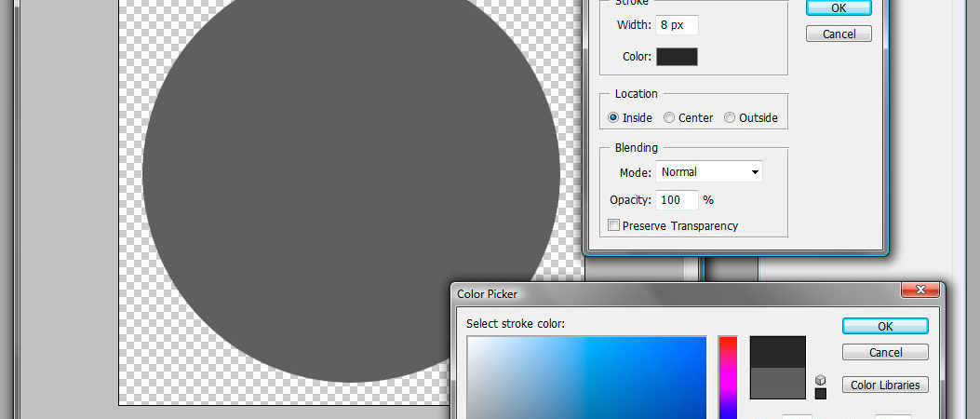980x419 pixels.
Task: Open Color Libraries
Action: coord(885,385)
